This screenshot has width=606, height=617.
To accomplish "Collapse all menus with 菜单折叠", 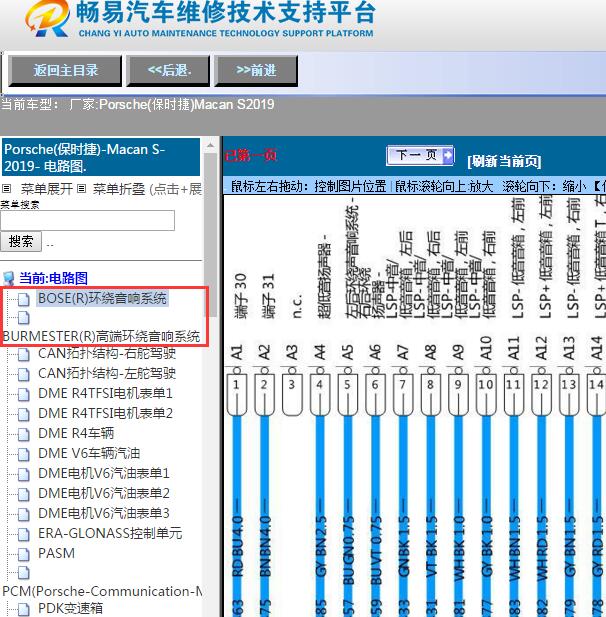I will tap(119, 189).
